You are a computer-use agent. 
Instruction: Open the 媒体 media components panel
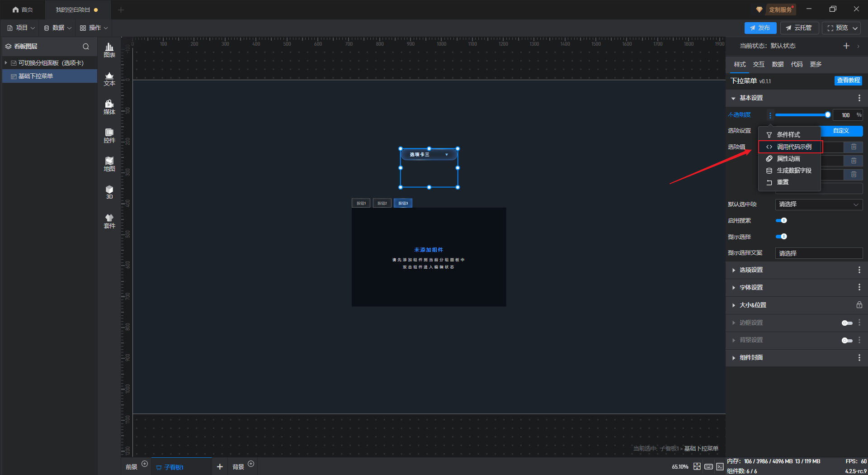109,107
